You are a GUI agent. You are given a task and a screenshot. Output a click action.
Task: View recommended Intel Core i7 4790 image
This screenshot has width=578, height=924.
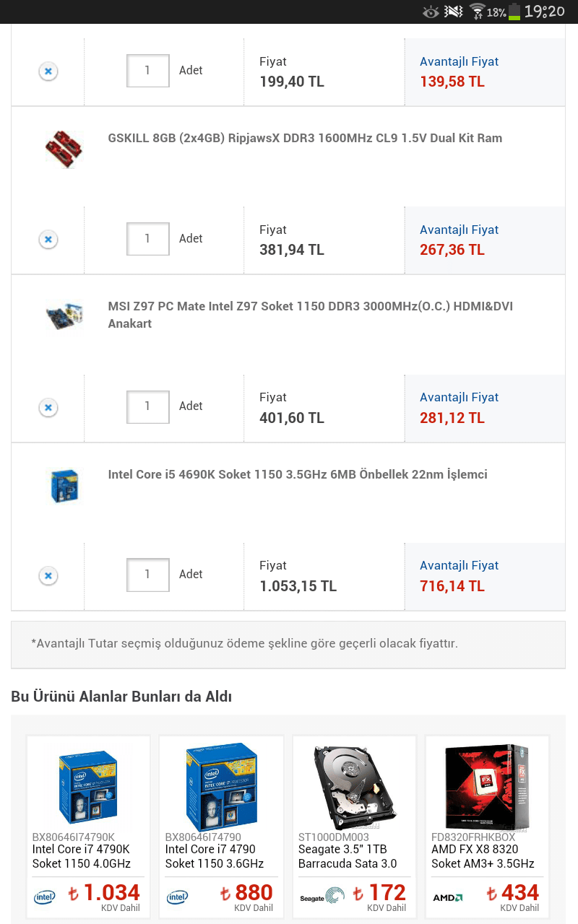221,787
